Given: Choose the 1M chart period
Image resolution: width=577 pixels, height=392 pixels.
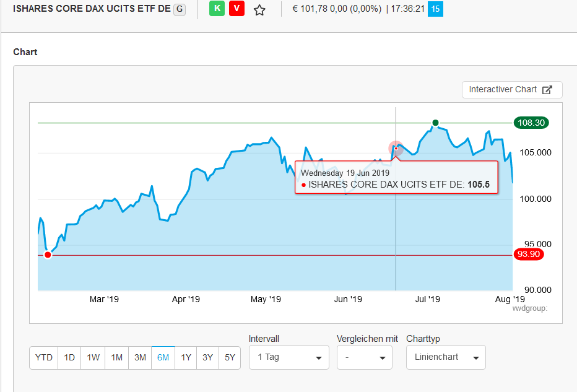Looking at the screenshot, I should point(116,357).
